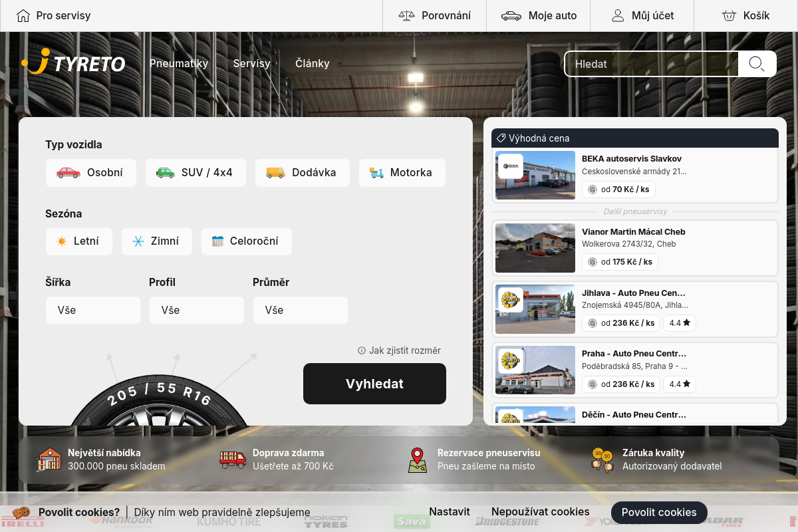The image size is (798, 532).
Task: Choose Zimní season
Action: click(x=157, y=241)
